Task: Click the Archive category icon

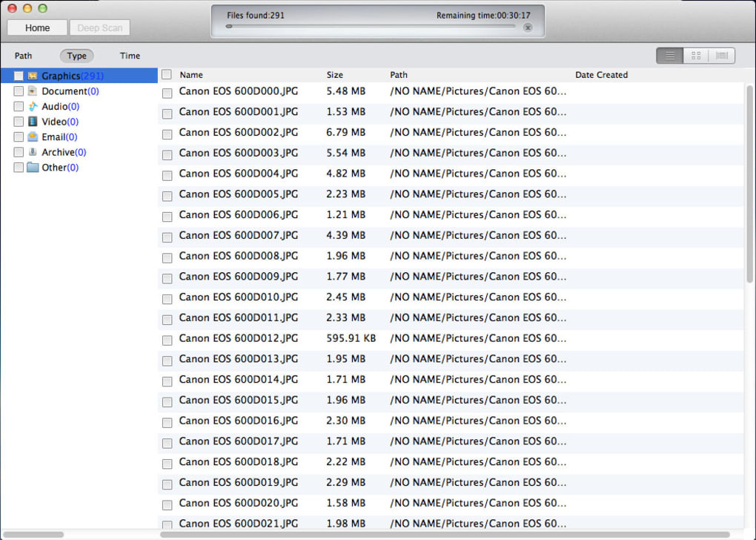Action: pyautogui.click(x=33, y=152)
